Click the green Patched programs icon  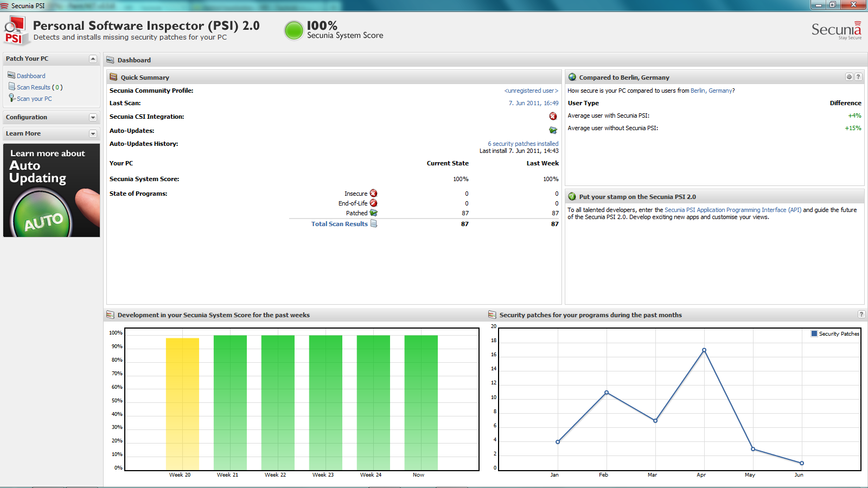(373, 213)
